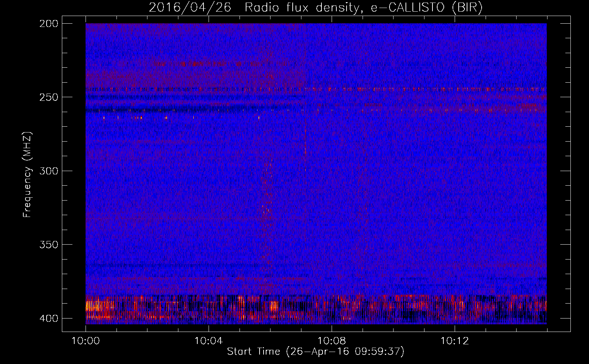
Task: Click the 200 frequency tick label
Action: [x=48, y=24]
